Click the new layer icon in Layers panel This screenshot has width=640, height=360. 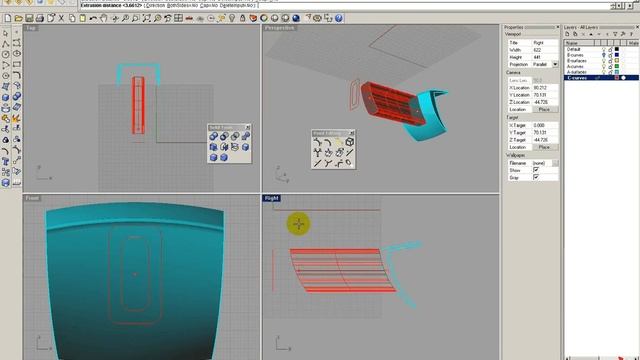click(x=567, y=35)
